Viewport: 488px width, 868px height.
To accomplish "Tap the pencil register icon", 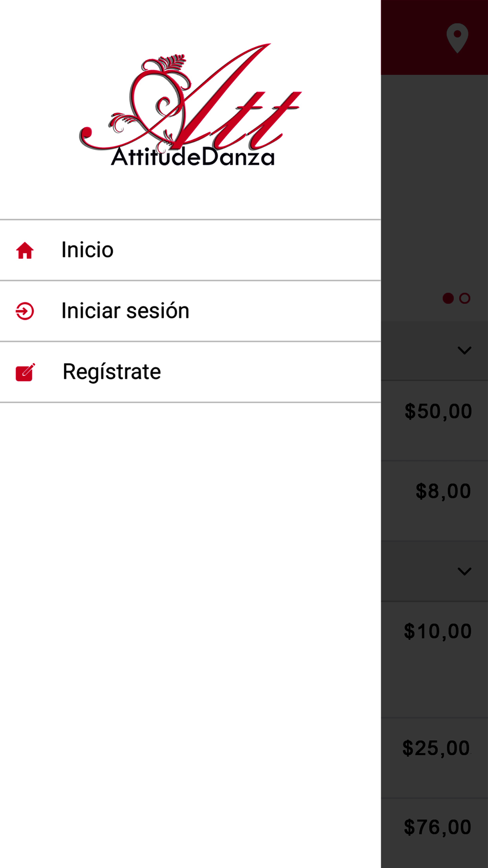I will coord(25,372).
